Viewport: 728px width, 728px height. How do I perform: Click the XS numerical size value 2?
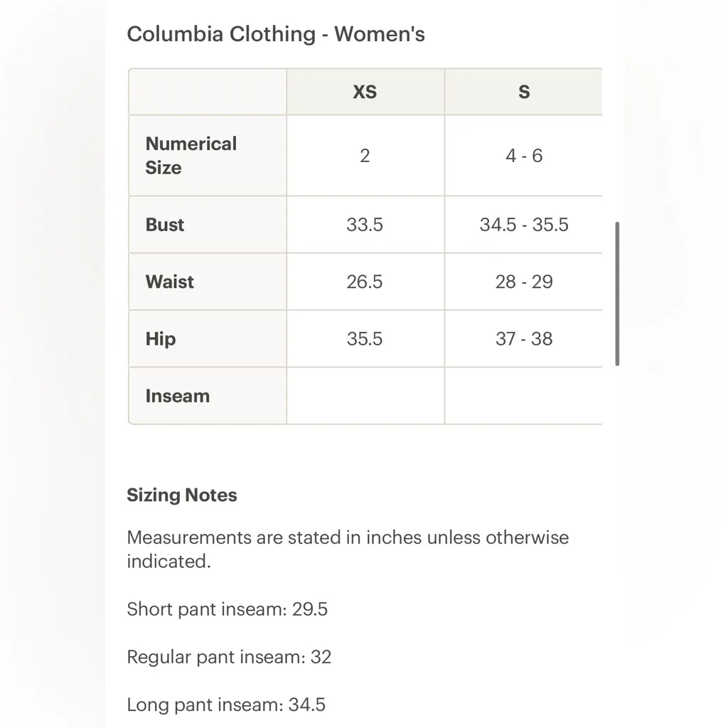(365, 156)
